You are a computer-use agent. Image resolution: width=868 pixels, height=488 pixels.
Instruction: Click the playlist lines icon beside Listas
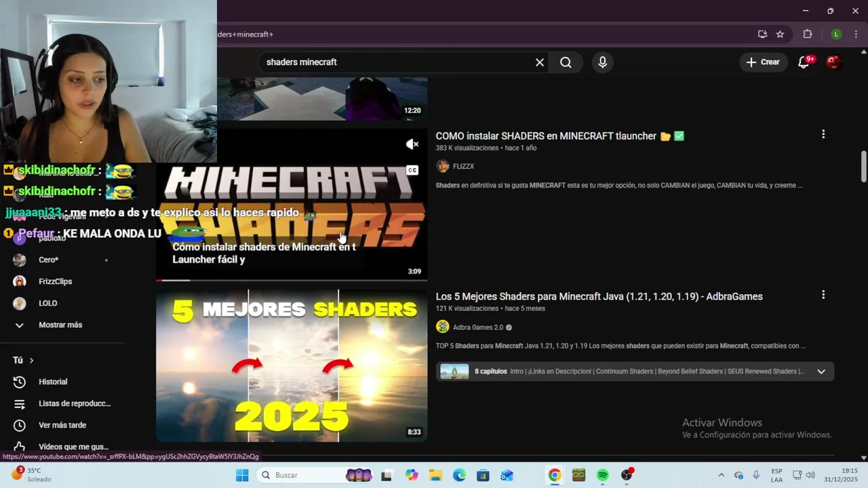click(x=20, y=403)
